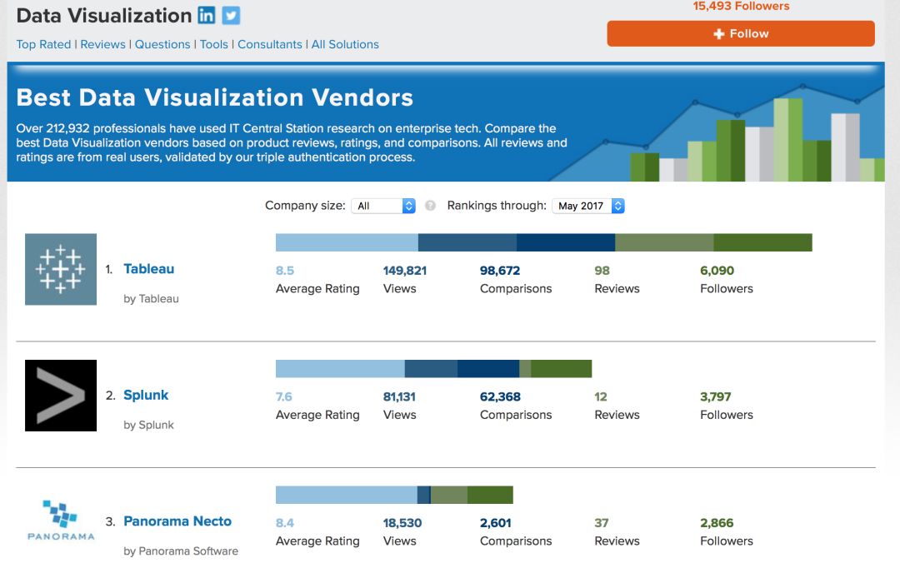Click the Twitter share icon
This screenshot has width=900, height=588.
[x=231, y=15]
